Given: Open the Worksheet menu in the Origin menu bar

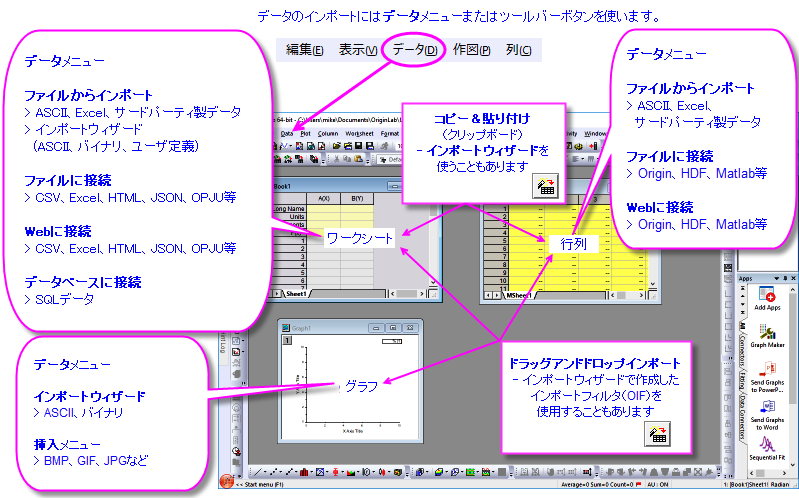Looking at the screenshot, I should (360, 134).
